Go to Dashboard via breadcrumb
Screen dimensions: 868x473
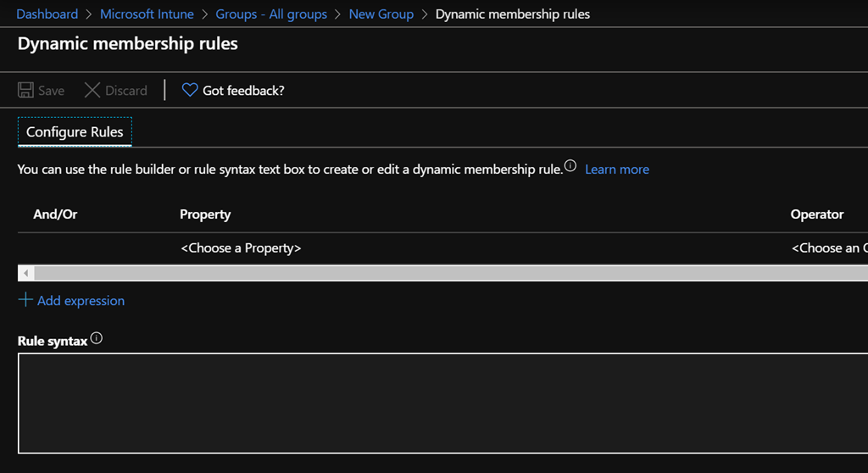(x=47, y=14)
